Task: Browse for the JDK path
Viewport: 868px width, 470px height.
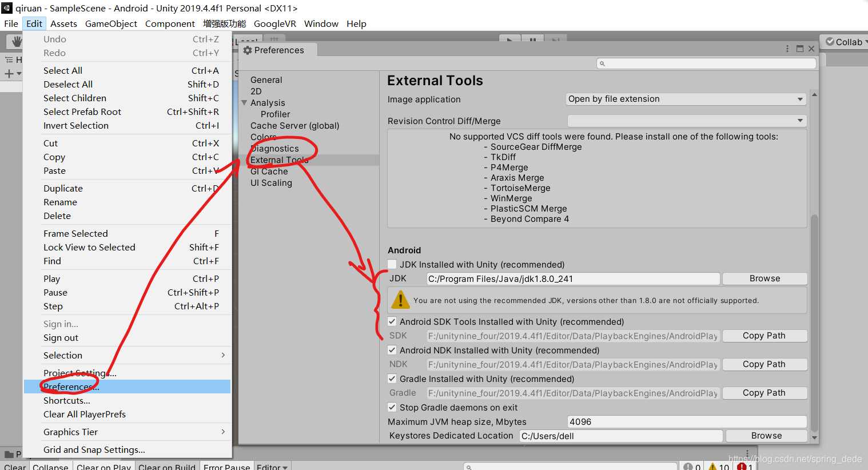Action: (765, 278)
